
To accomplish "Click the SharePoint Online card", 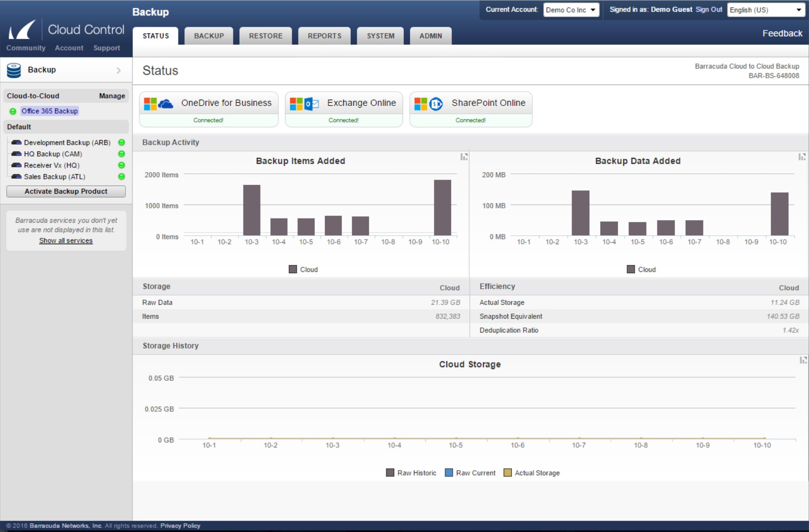I will (471, 109).
